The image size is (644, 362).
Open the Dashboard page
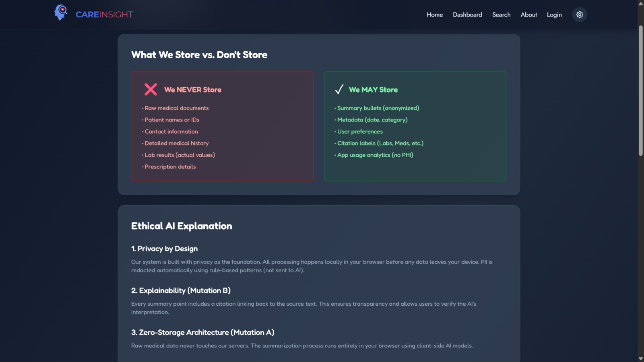pos(467,14)
